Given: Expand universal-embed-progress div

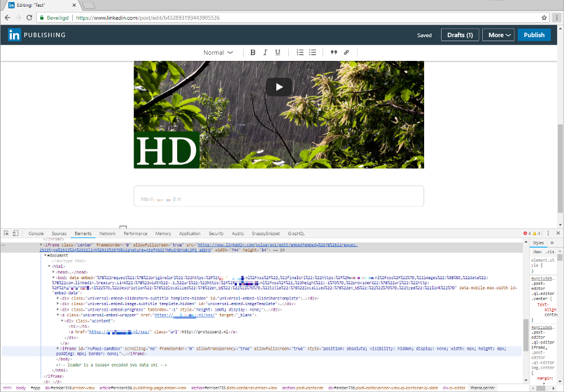Looking at the screenshot, I should (x=58, y=310).
